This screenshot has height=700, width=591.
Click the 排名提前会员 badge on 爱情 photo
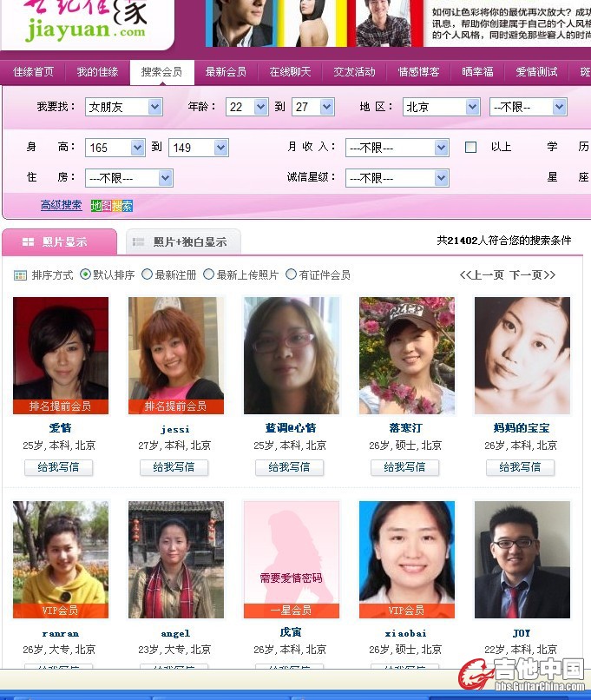pos(61,406)
